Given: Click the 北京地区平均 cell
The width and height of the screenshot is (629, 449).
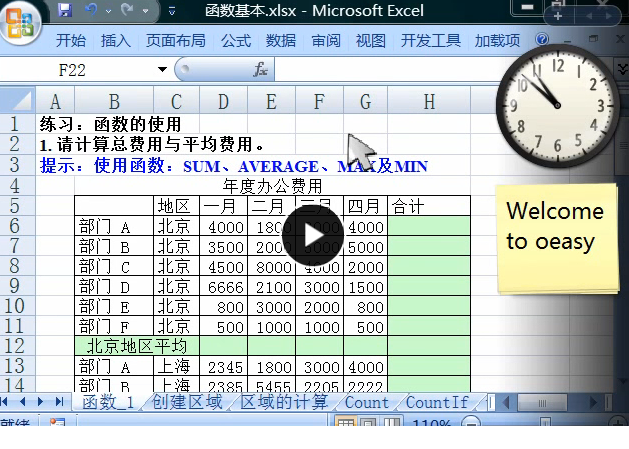Looking at the screenshot, I should click(x=137, y=346).
